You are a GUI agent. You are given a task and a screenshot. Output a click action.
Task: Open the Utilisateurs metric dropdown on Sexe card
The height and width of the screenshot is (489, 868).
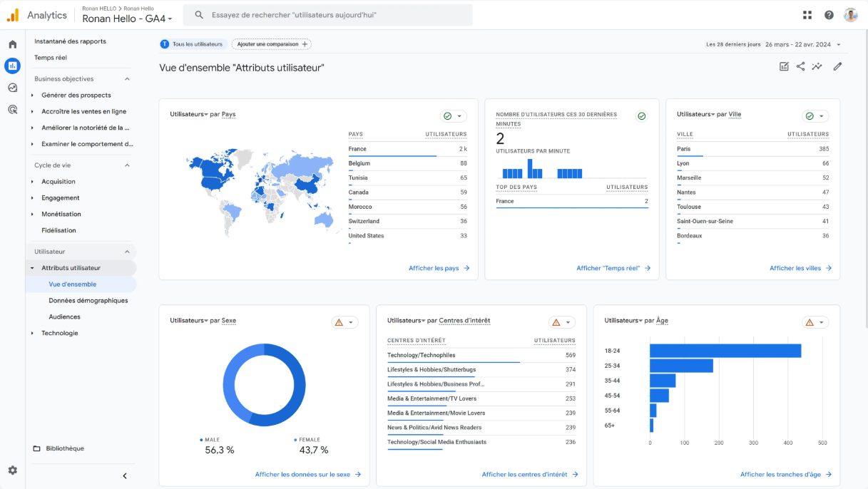click(189, 321)
